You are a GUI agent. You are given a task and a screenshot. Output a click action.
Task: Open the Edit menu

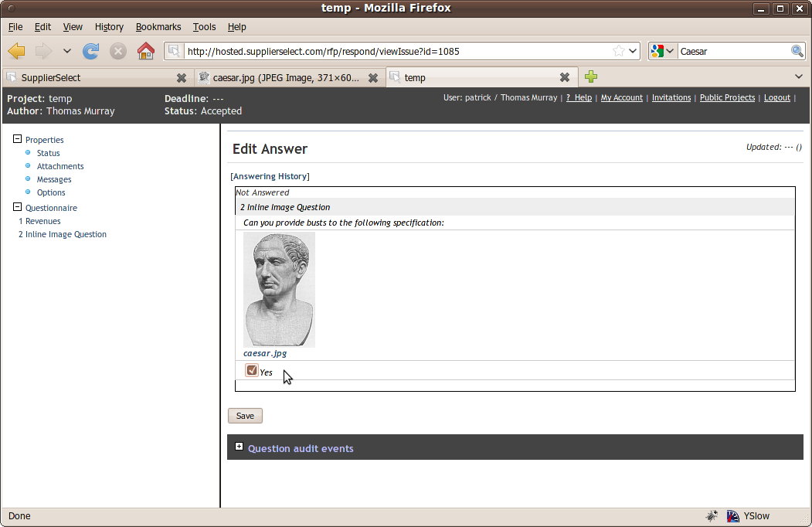click(x=42, y=27)
